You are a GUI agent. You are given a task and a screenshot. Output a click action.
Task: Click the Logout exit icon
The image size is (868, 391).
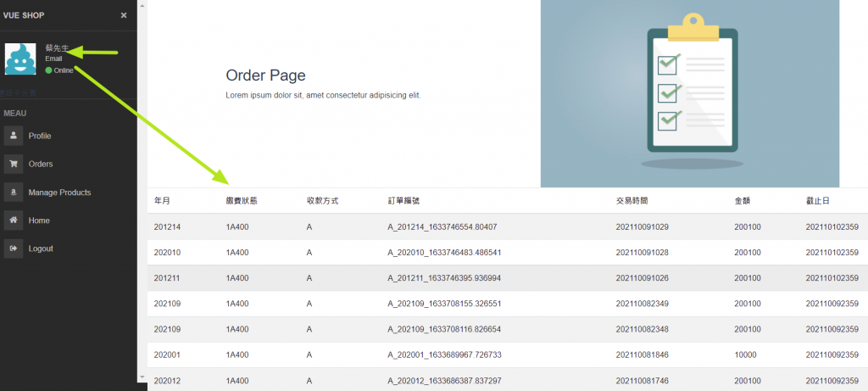[14, 249]
